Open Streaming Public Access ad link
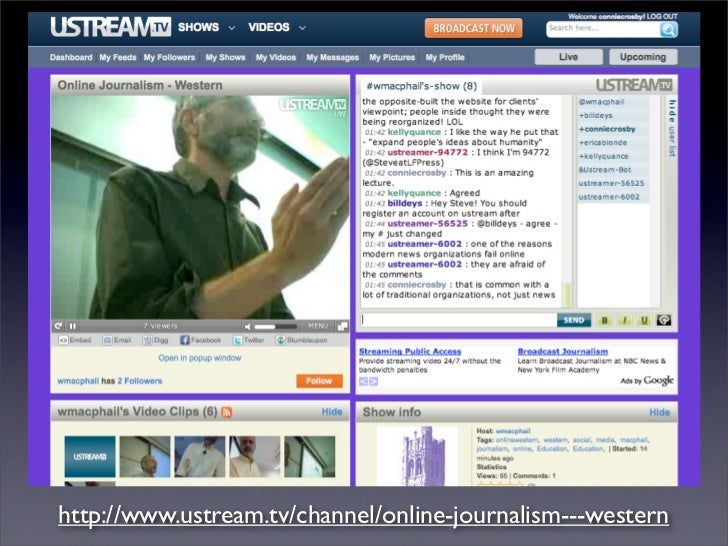This screenshot has height=546, width=728. coord(410,351)
